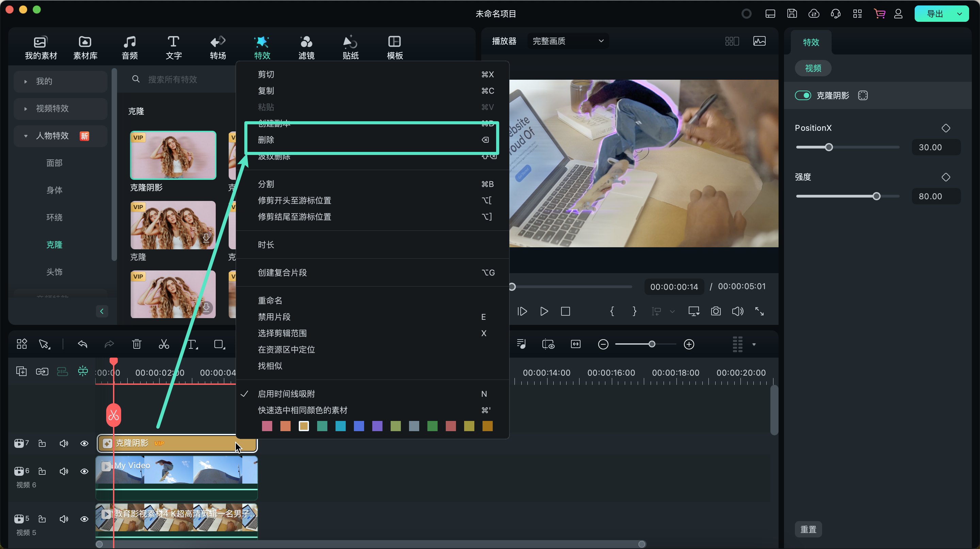Switch to the 音频 audio tab
This screenshot has height=549, width=980.
pos(129,48)
